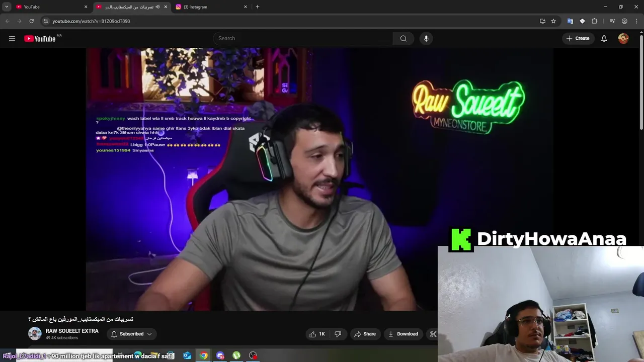Open Chrome from the taskbar
The width and height of the screenshot is (644, 362).
pyautogui.click(x=204, y=355)
